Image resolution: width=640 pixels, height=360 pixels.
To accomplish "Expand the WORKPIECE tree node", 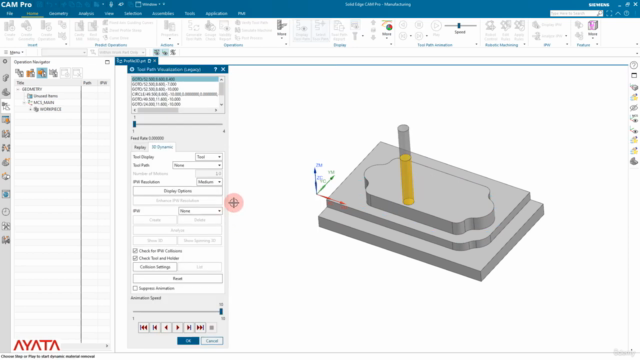I will [x=31, y=109].
